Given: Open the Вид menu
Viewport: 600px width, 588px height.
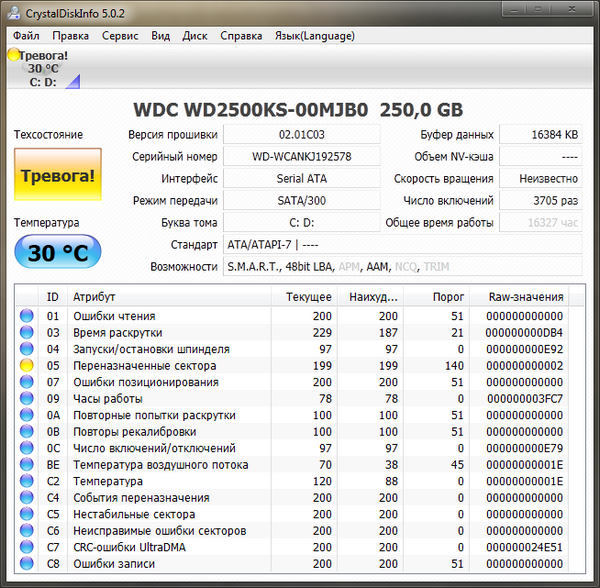Looking at the screenshot, I should point(160,36).
